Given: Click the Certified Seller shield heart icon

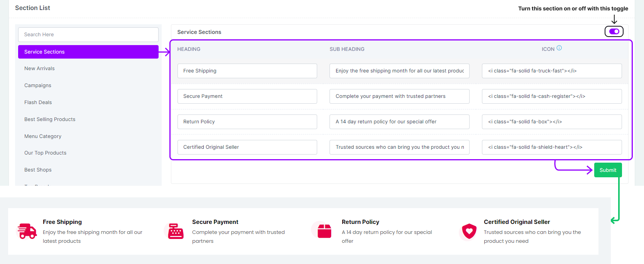Looking at the screenshot, I should click(469, 231).
